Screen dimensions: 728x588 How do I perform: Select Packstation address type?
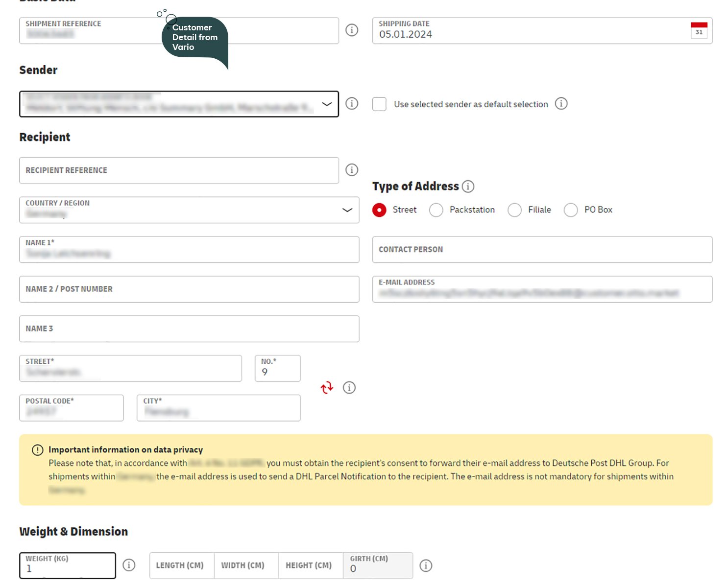(436, 210)
